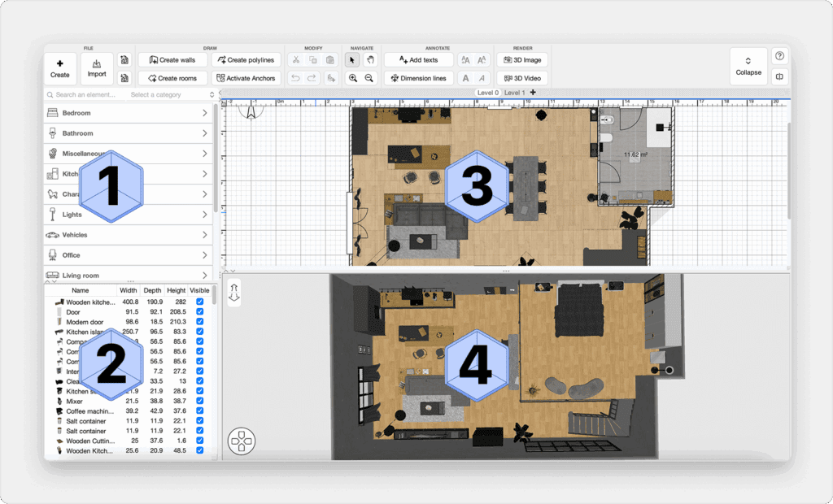Select the arrow pointer tool

pos(352,60)
